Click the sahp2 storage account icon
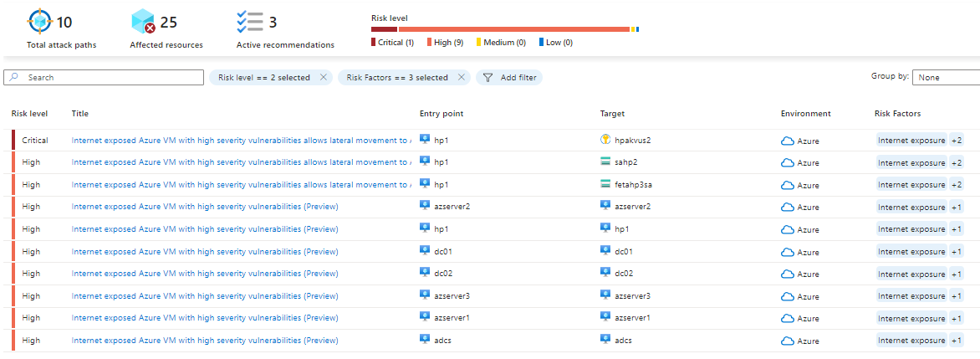 [605, 162]
